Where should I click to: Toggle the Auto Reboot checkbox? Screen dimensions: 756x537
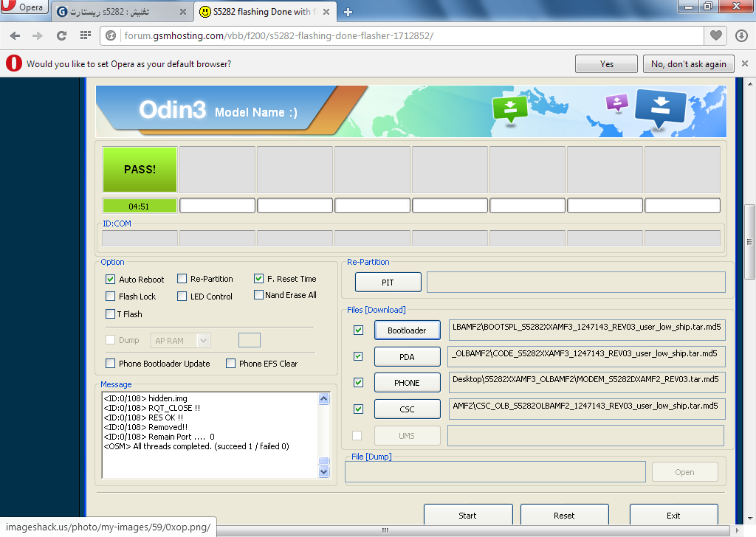tap(111, 280)
